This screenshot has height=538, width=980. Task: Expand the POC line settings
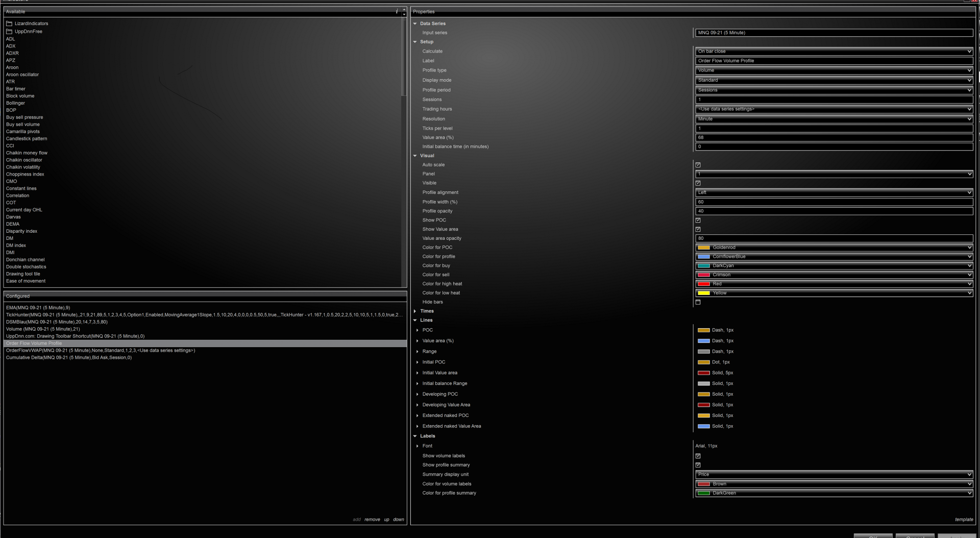pos(418,330)
